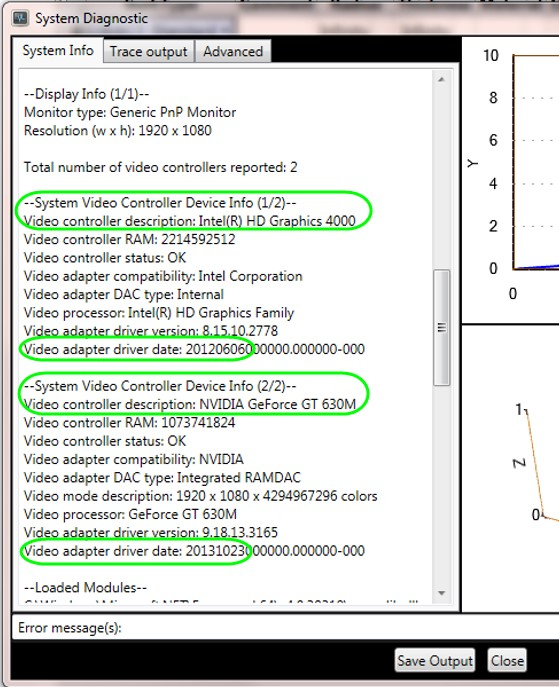Select the Monitor type: Generic PnP Monitor line

tap(130, 112)
